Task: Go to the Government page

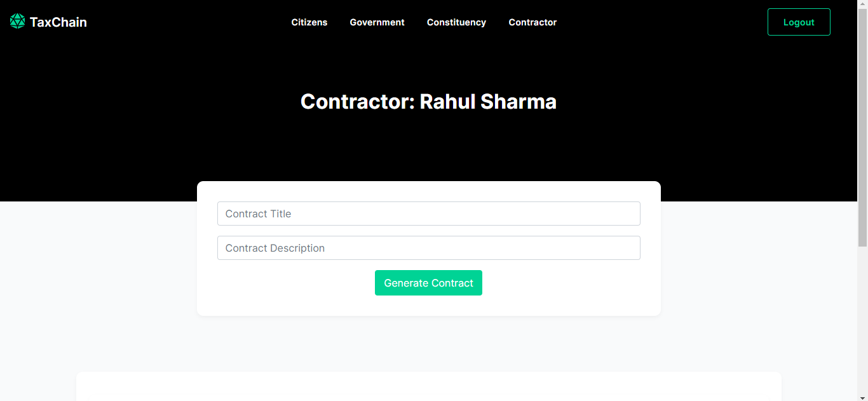Action: 377,22
